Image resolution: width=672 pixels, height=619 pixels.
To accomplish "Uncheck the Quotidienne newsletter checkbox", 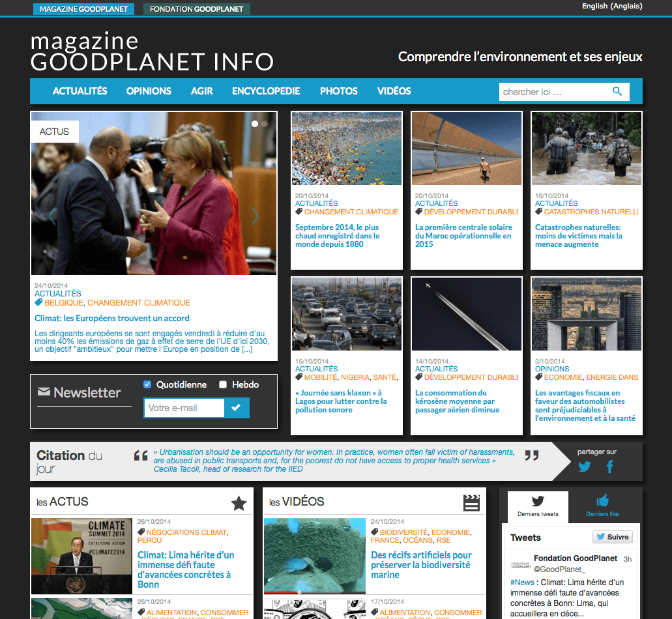I will click(147, 384).
